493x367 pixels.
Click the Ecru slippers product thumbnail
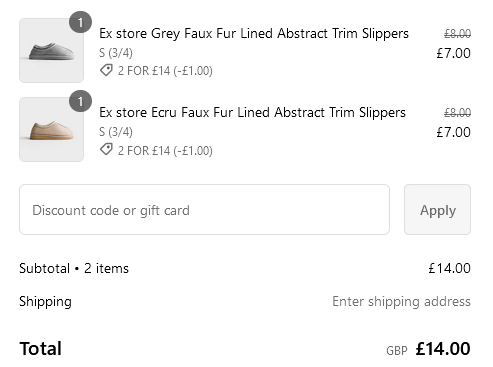click(x=51, y=129)
